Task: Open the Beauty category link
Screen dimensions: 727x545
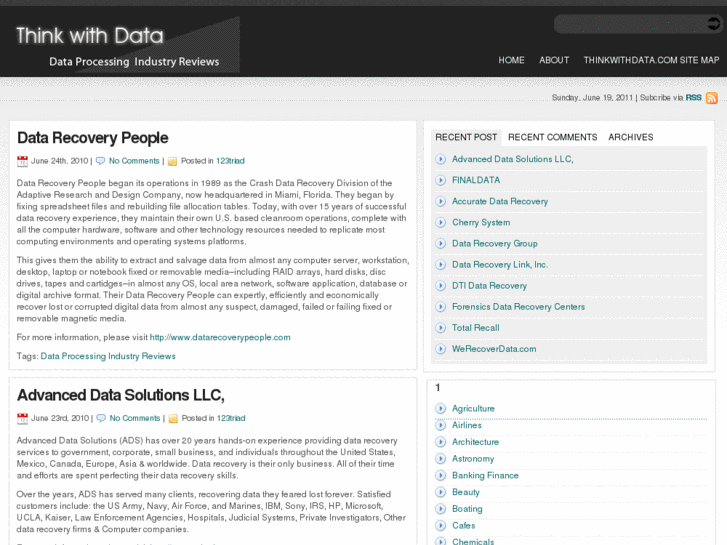Action: (x=466, y=492)
